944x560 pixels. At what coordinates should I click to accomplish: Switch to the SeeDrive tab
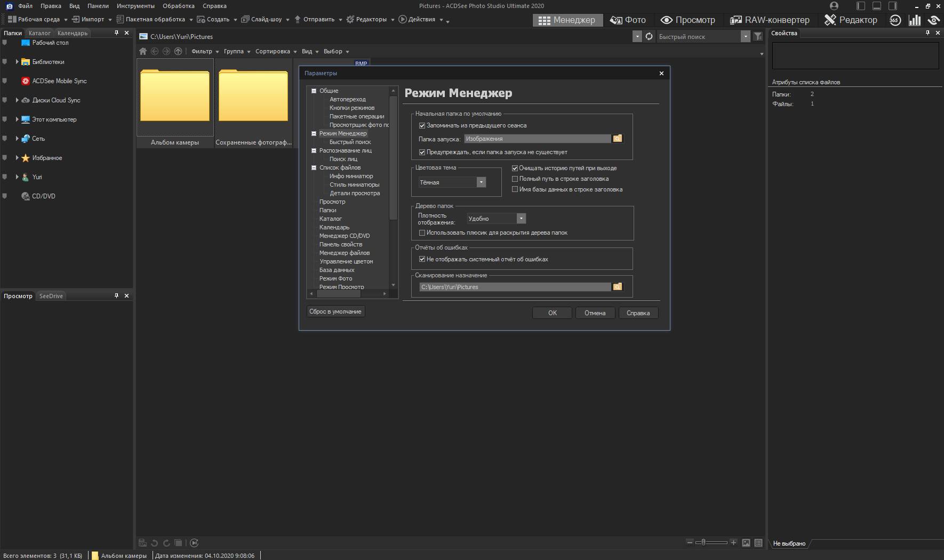pyautogui.click(x=51, y=296)
